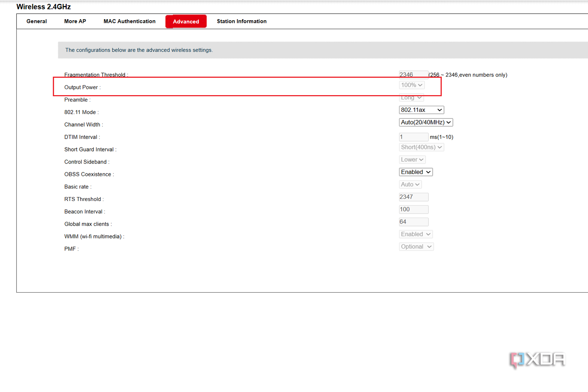The width and height of the screenshot is (588, 392).
Task: Open the WMM Enabled dropdown
Action: point(416,234)
